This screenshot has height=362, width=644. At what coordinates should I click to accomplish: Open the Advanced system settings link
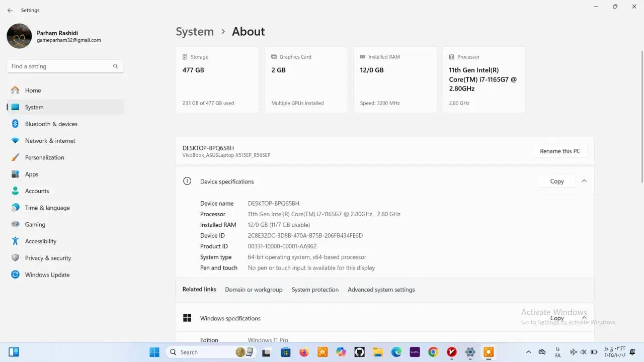coord(381,290)
